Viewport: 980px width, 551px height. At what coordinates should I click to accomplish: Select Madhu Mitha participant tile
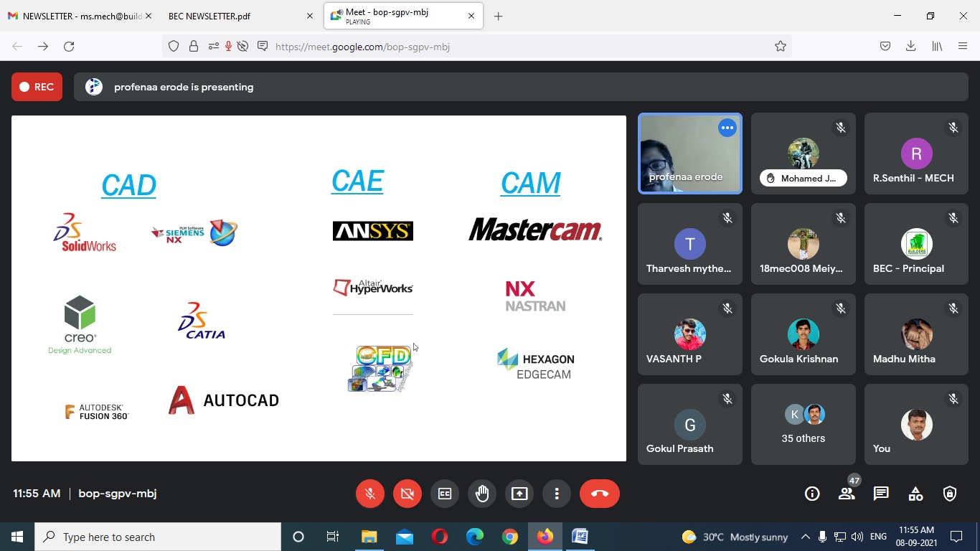[x=916, y=334]
